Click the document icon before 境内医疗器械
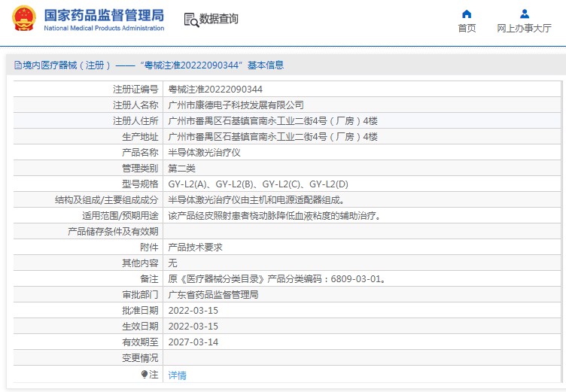The width and height of the screenshot is (566, 392). pyautogui.click(x=18, y=65)
